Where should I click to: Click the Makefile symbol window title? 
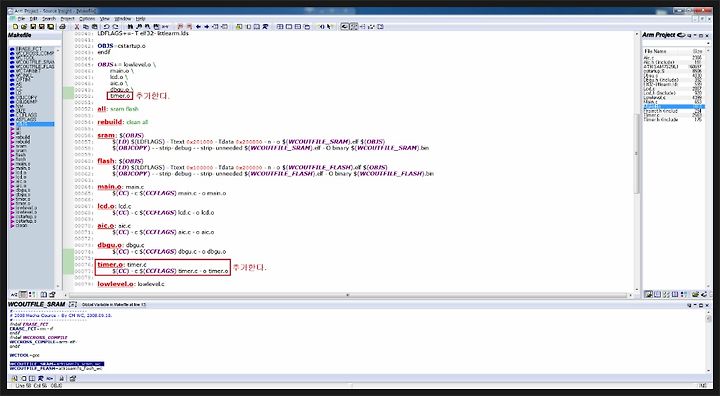tap(20, 35)
